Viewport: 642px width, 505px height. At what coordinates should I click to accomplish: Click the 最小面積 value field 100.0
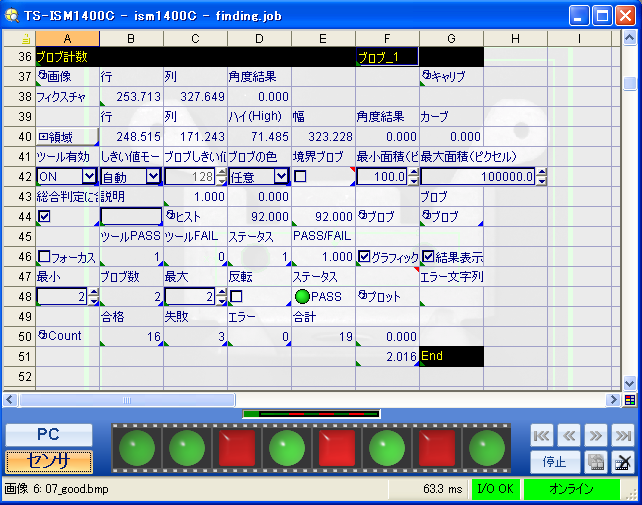tap(380, 177)
